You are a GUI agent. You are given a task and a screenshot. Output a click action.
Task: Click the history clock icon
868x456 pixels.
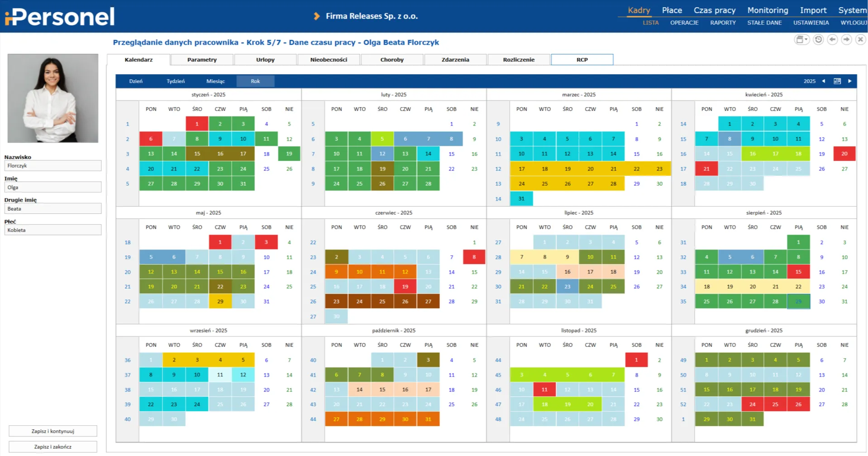(818, 40)
